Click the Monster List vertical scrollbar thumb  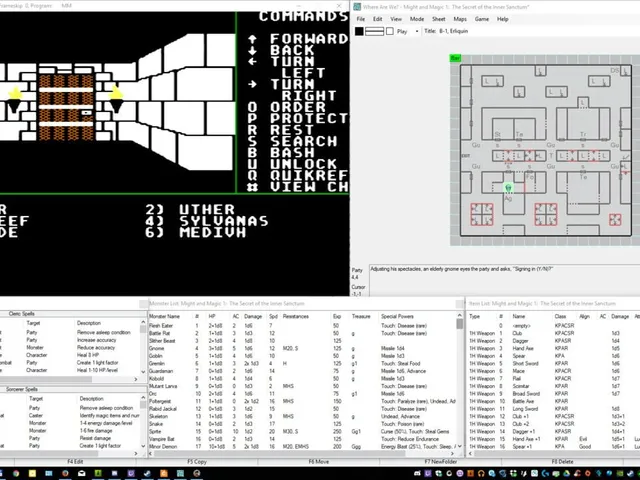point(460,324)
